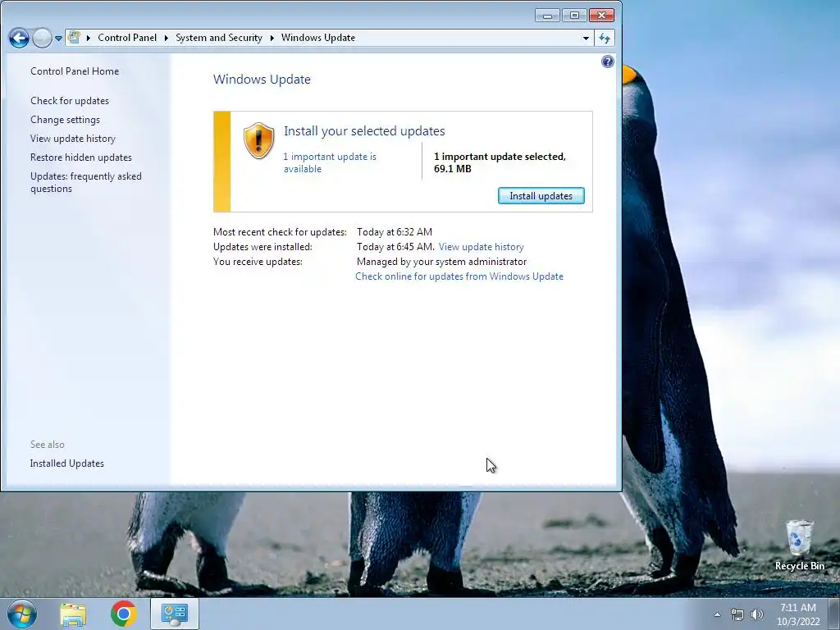Viewport: 840px width, 630px height.
Task: Open Change settings
Action: pyautogui.click(x=65, y=120)
